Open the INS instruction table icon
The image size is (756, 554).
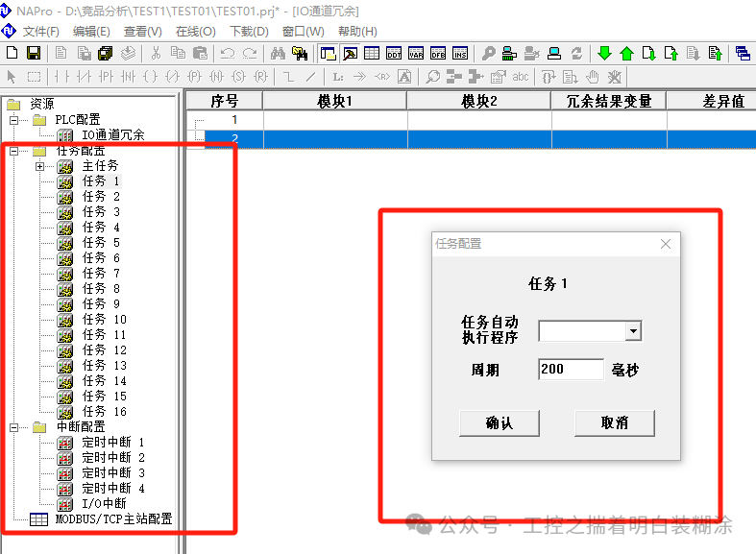pyautogui.click(x=460, y=53)
